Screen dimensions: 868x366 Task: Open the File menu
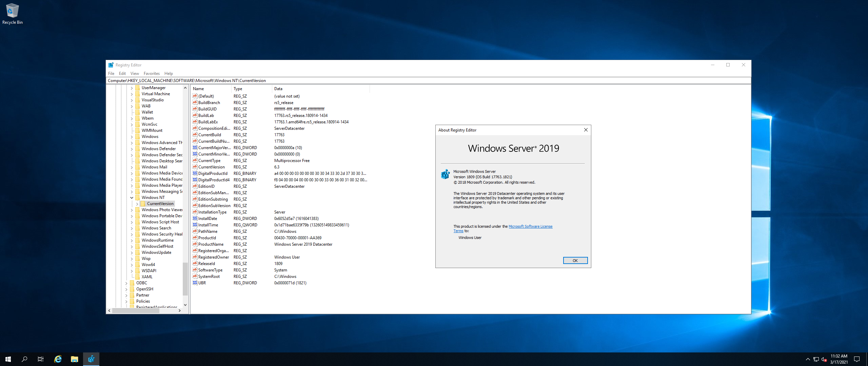[111, 73]
